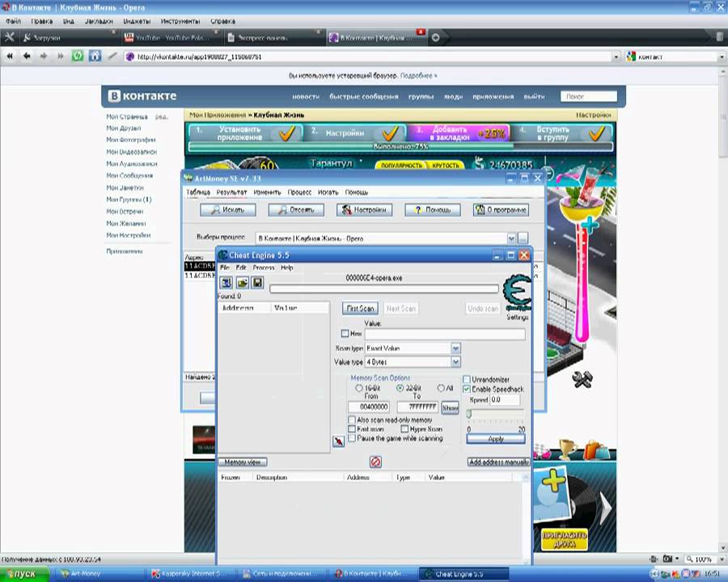This screenshot has width=728, height=582.
Task: Click Show memory regions button
Action: click(x=450, y=407)
